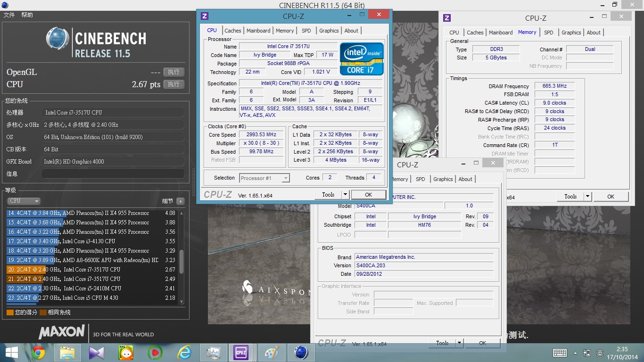This screenshot has width=644, height=362.
Task: Open About tab in front CPU-Z window
Action: [351, 31]
